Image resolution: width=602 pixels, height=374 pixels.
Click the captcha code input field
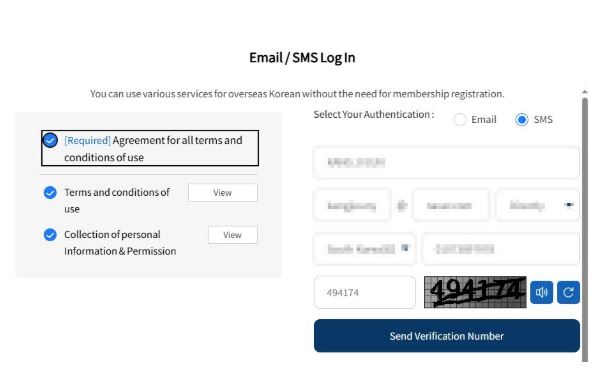[x=365, y=292]
